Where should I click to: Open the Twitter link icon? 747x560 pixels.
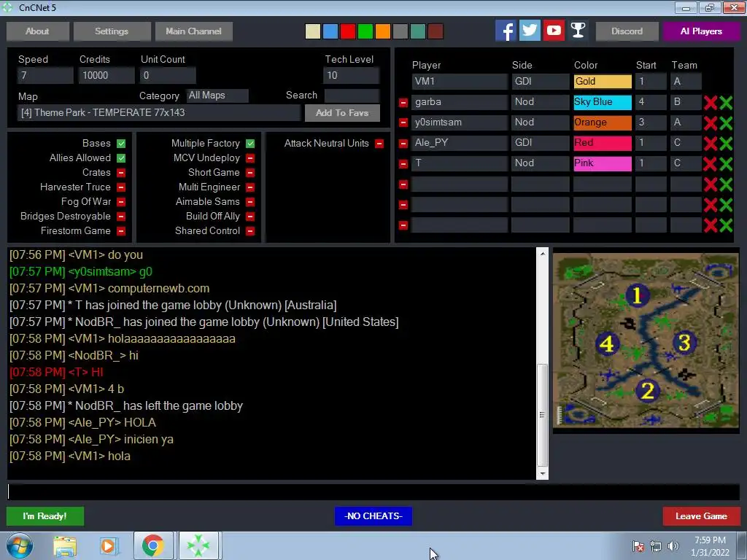pos(530,31)
